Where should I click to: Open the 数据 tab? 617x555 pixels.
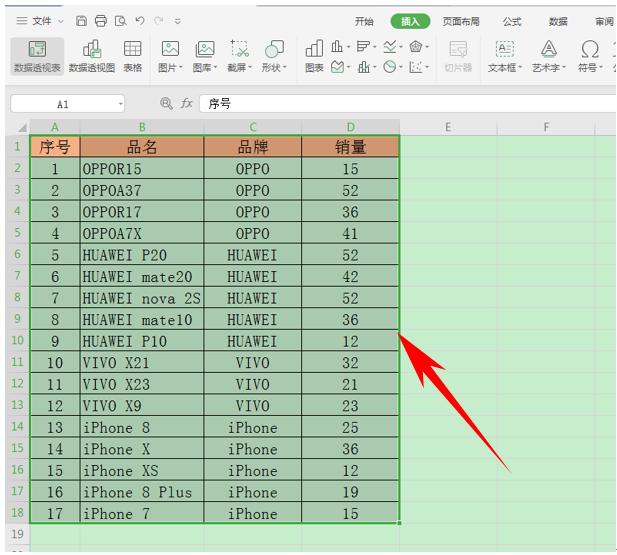[558, 21]
